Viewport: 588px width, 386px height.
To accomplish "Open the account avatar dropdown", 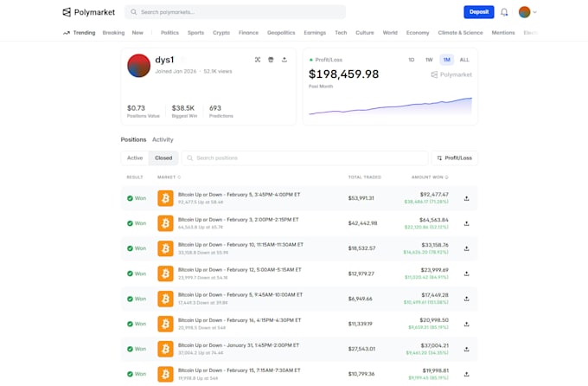I will click(528, 12).
